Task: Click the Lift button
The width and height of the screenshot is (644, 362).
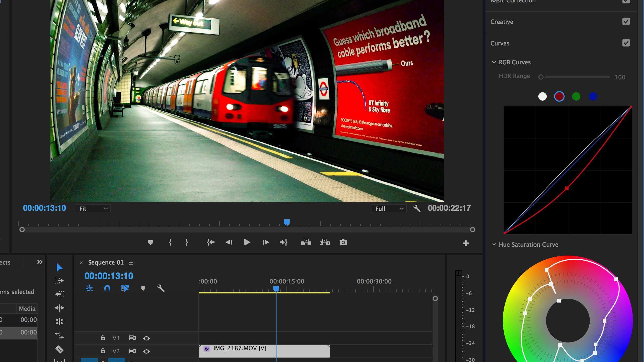Action: click(x=306, y=242)
